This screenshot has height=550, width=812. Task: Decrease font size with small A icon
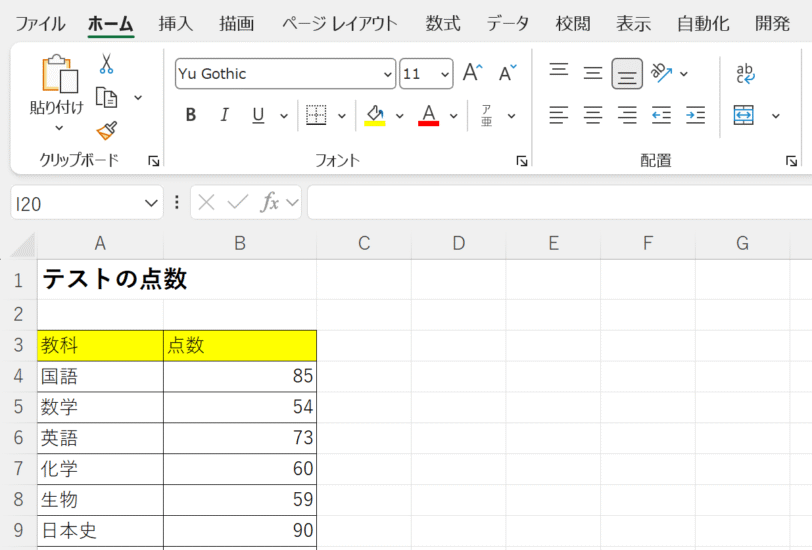point(507,73)
